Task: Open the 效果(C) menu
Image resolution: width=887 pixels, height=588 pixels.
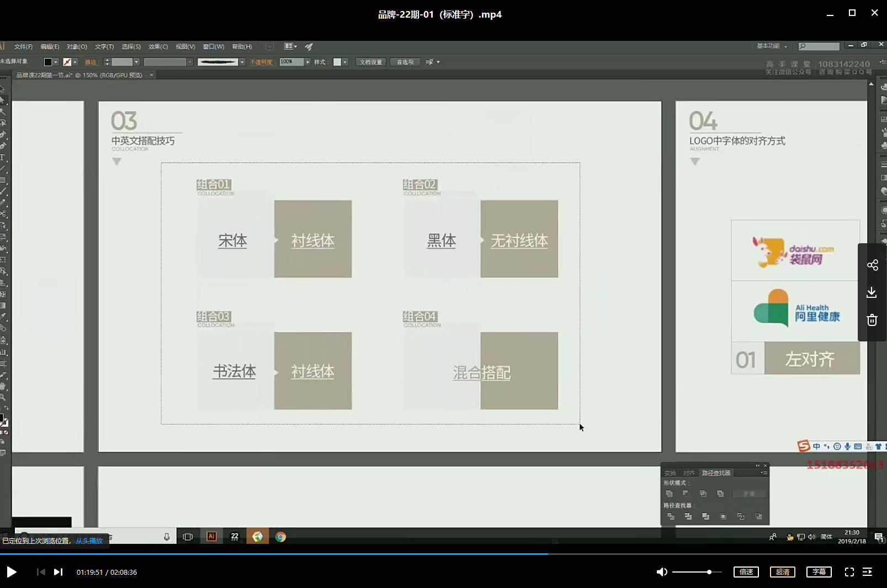Action: tap(158, 47)
